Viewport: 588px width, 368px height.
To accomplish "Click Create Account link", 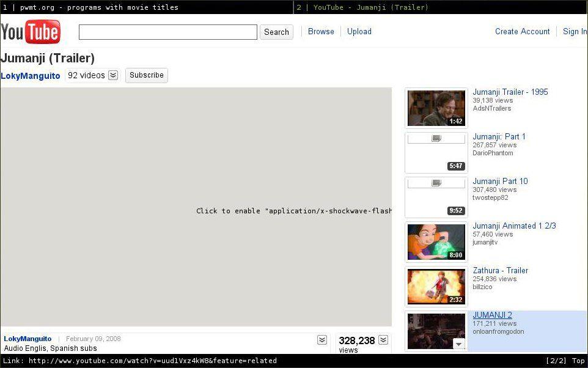I will click(523, 32).
